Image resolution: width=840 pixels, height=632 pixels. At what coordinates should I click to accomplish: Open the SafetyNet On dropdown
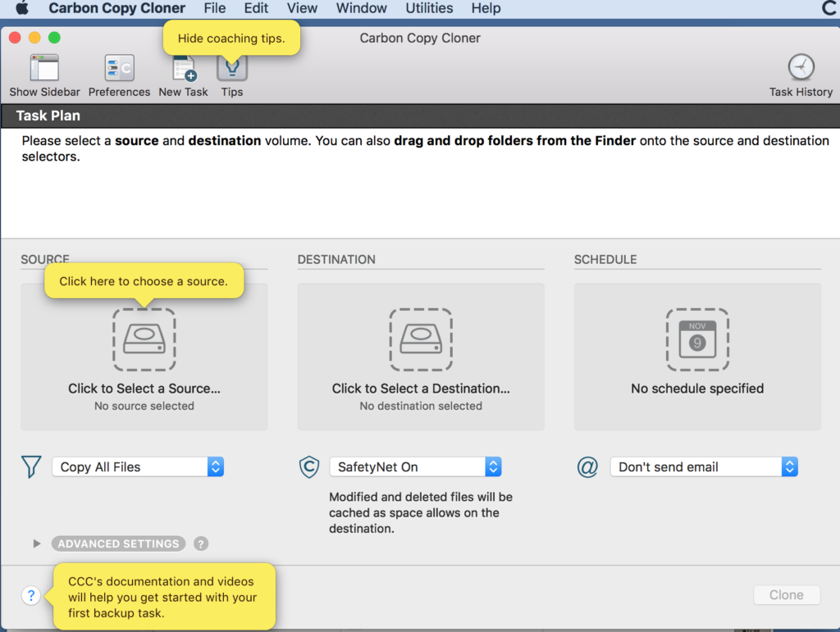click(x=415, y=467)
